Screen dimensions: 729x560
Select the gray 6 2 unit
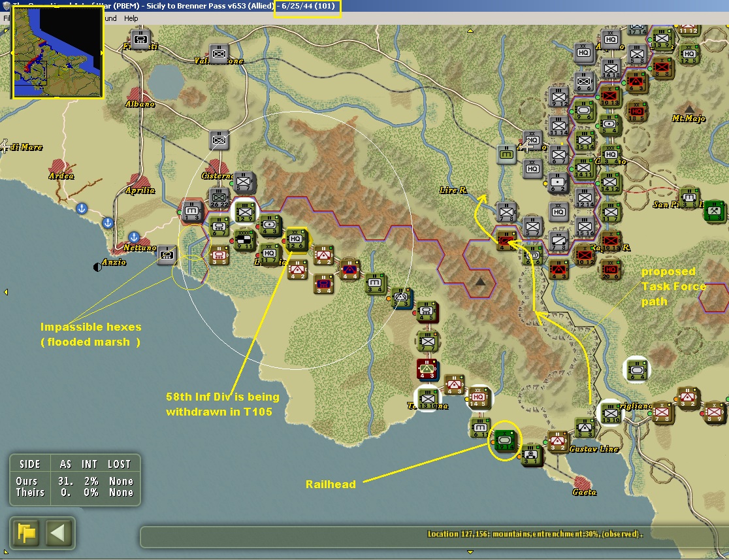(x=557, y=183)
